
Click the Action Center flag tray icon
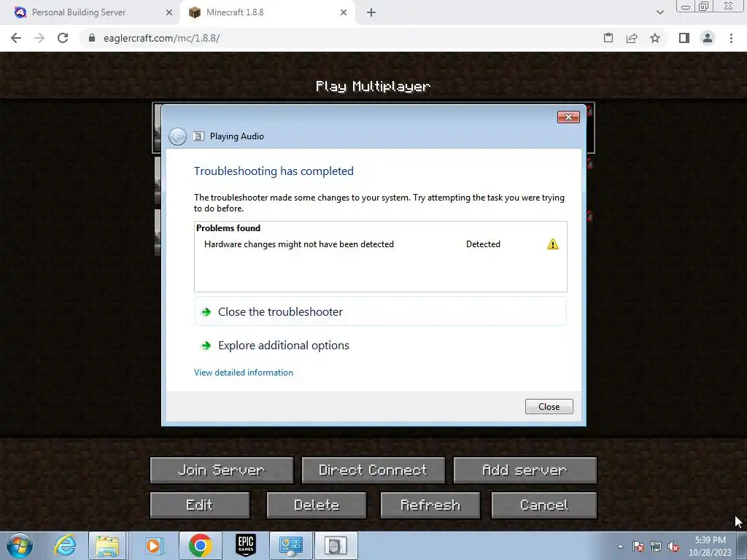click(x=638, y=547)
